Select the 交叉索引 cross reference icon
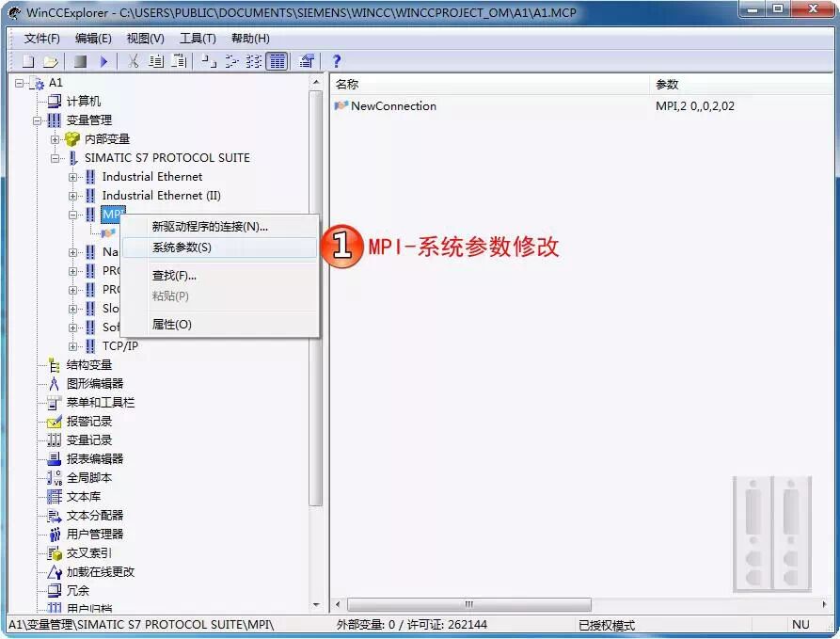The image size is (840, 639). [55, 553]
